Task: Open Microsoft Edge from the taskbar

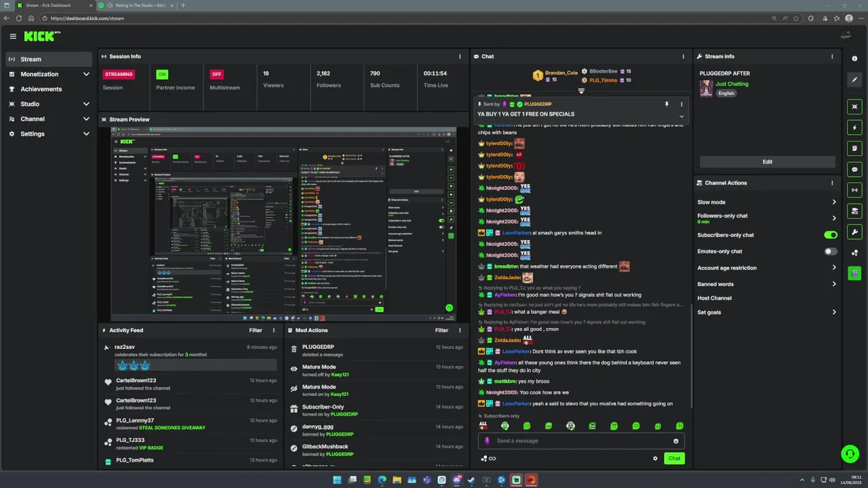Action: point(382,480)
